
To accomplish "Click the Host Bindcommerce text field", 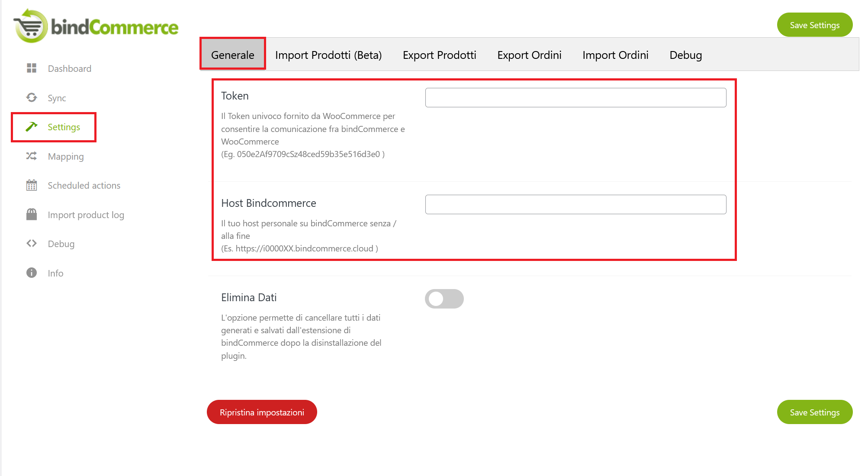I will coord(575,205).
